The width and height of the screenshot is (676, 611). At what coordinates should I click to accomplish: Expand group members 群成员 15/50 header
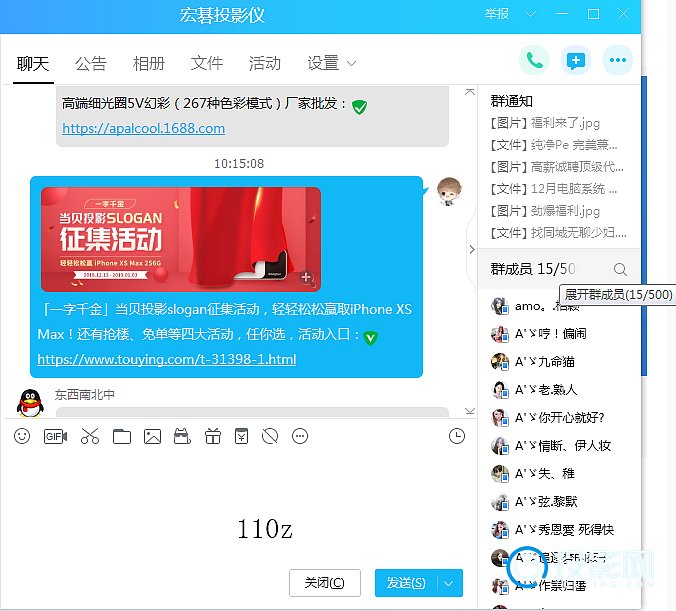pos(533,269)
